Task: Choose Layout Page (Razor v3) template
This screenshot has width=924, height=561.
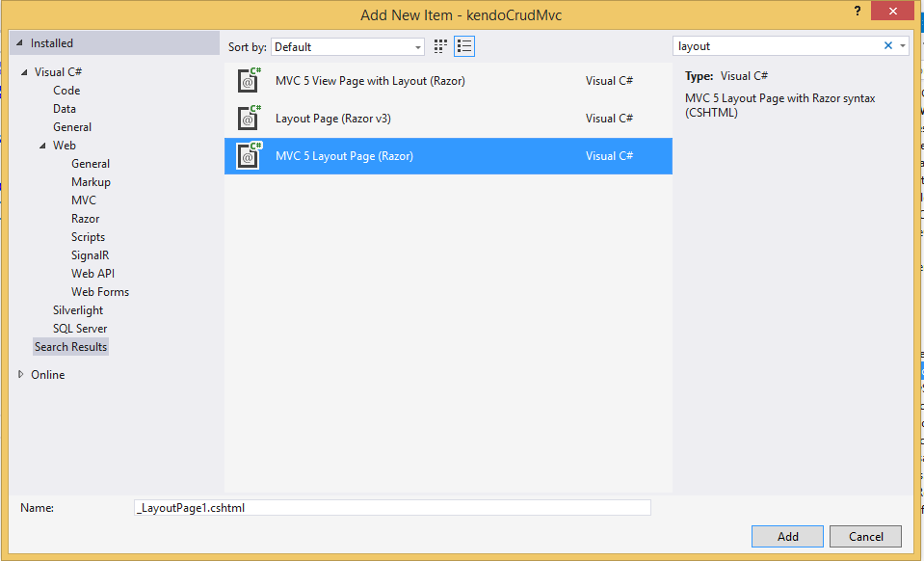Action: [448, 119]
